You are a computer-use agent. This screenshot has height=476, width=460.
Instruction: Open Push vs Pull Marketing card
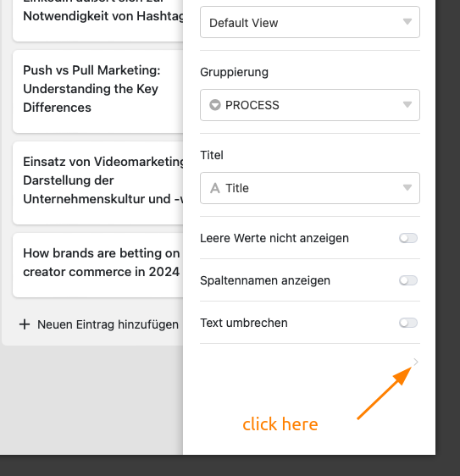click(97, 91)
